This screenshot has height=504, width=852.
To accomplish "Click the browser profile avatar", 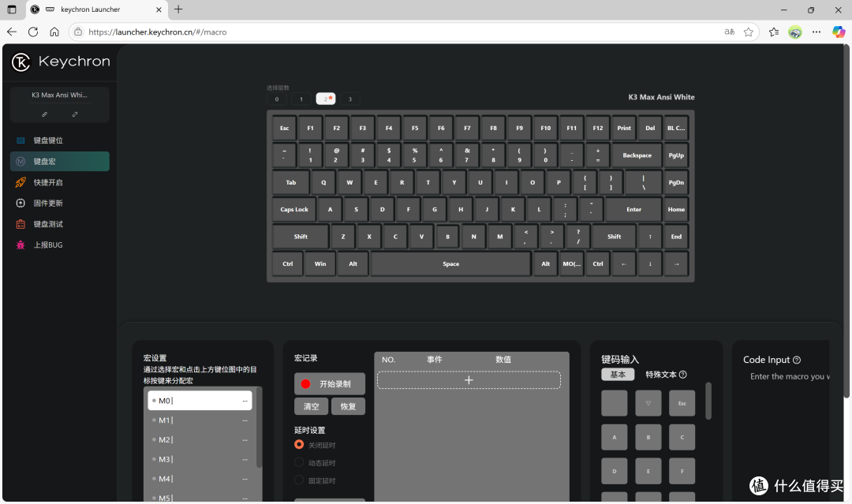I will click(795, 32).
